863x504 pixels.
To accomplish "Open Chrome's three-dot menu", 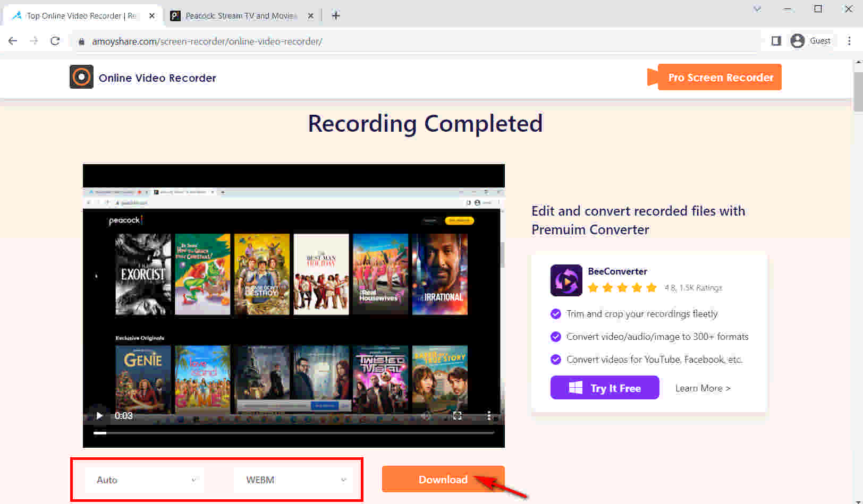I will (x=849, y=41).
